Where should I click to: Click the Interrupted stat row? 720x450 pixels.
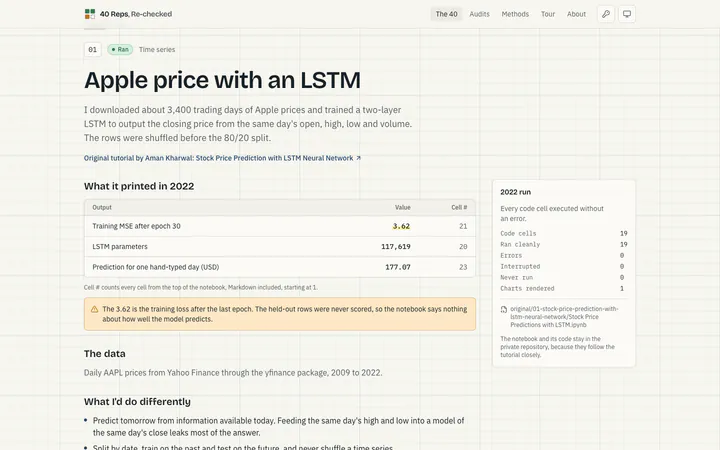click(x=564, y=266)
